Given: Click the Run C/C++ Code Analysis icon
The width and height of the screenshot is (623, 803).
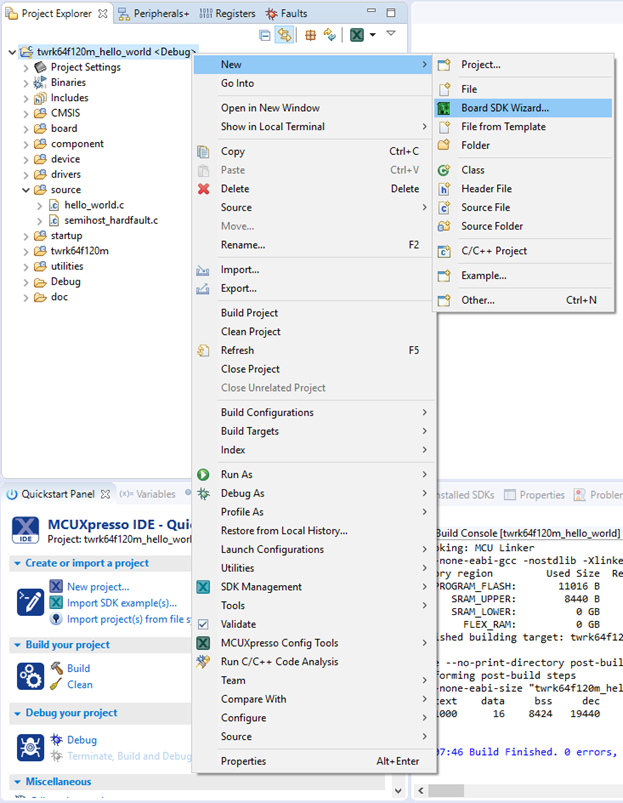Looking at the screenshot, I should (x=203, y=662).
